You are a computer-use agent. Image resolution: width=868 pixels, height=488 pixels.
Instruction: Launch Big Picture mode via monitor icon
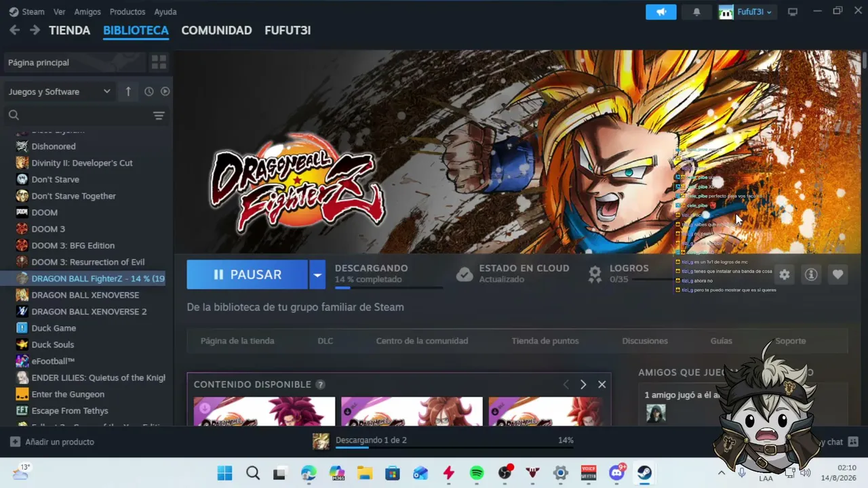click(x=792, y=12)
